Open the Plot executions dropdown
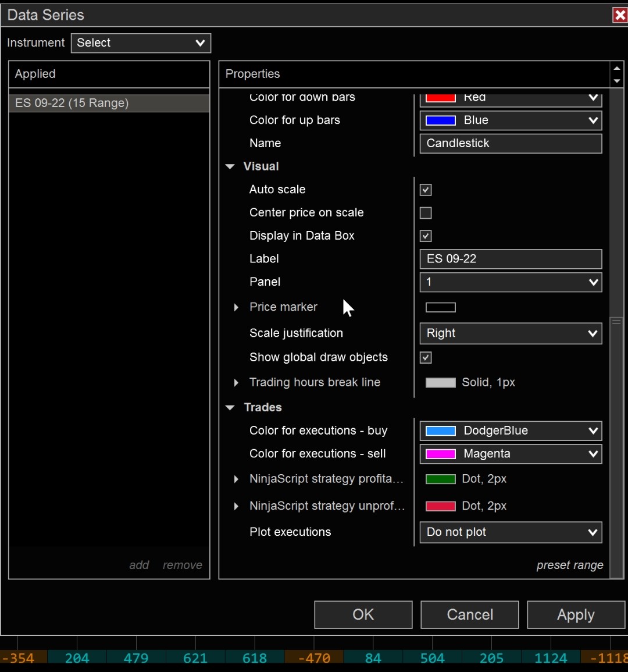This screenshot has height=672, width=628. [511, 532]
